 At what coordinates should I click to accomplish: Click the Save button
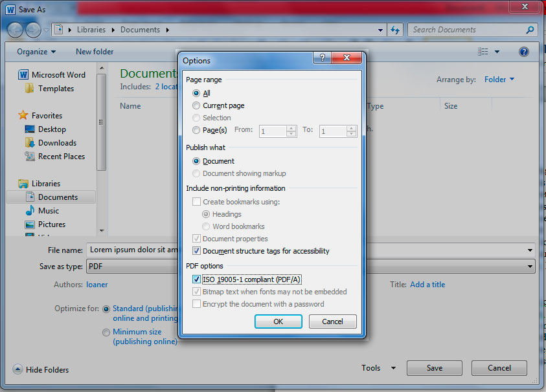coord(435,367)
